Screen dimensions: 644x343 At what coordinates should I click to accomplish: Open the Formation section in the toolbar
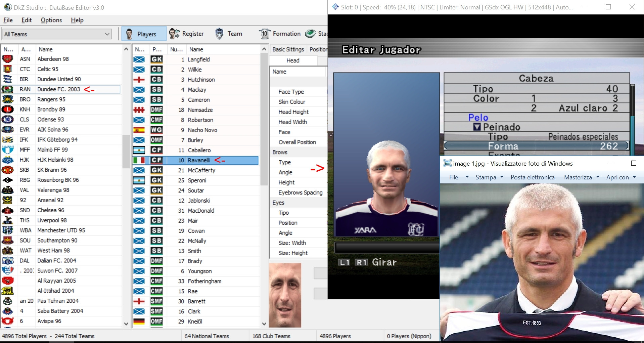[x=280, y=34]
